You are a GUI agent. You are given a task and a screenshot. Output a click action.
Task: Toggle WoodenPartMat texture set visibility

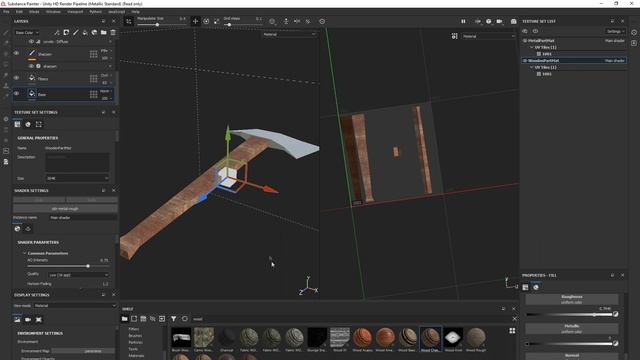click(x=525, y=61)
